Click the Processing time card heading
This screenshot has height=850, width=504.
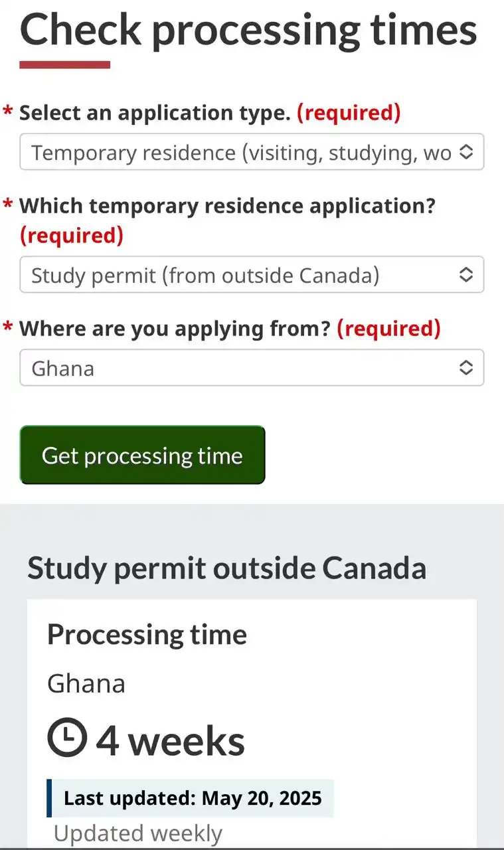coord(147,635)
